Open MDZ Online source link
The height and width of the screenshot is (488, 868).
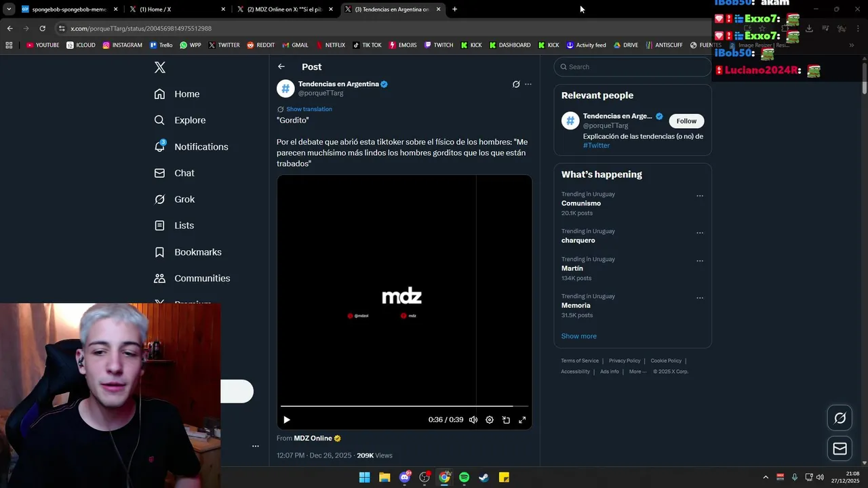point(313,439)
